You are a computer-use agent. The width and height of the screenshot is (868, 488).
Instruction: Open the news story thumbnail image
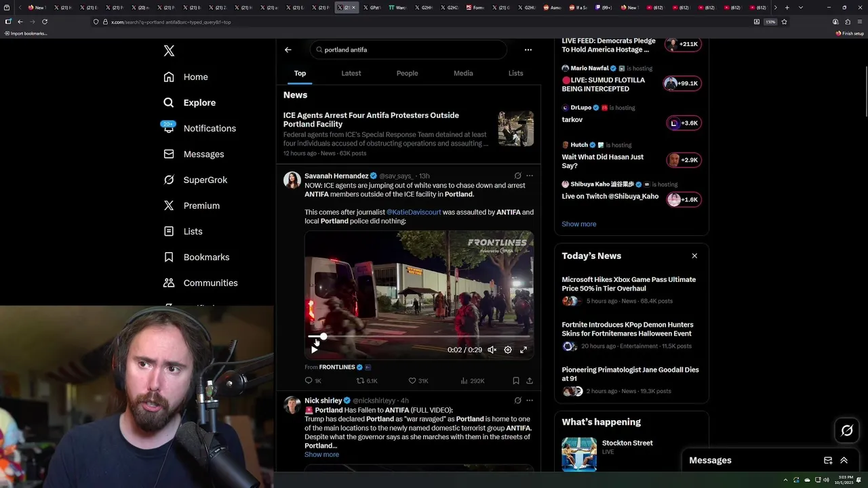click(516, 129)
